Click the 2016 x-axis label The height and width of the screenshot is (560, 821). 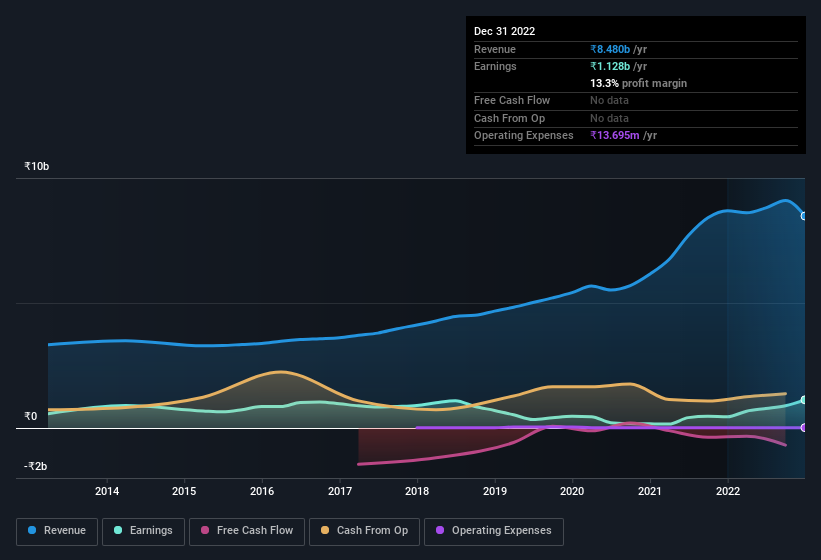click(x=262, y=491)
